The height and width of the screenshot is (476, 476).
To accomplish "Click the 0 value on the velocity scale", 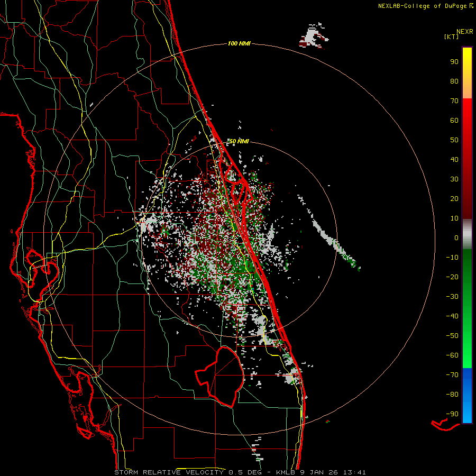I will coord(456,237).
